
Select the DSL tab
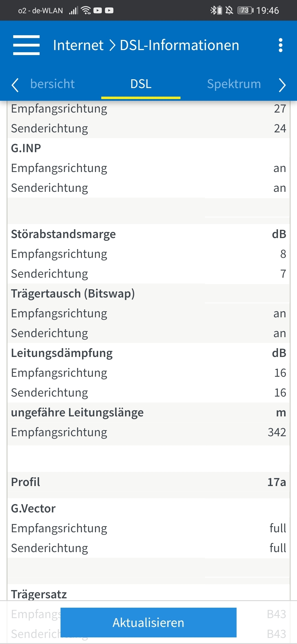(141, 84)
